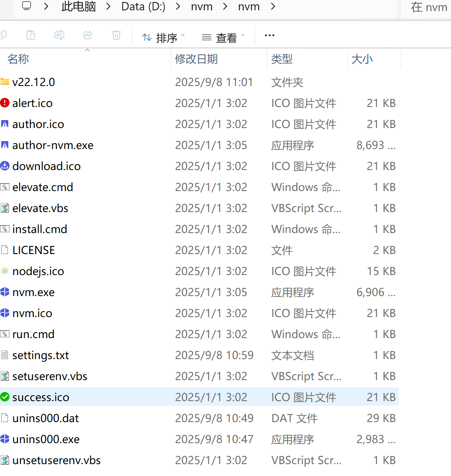Click size cell 15 KB

coord(381,271)
